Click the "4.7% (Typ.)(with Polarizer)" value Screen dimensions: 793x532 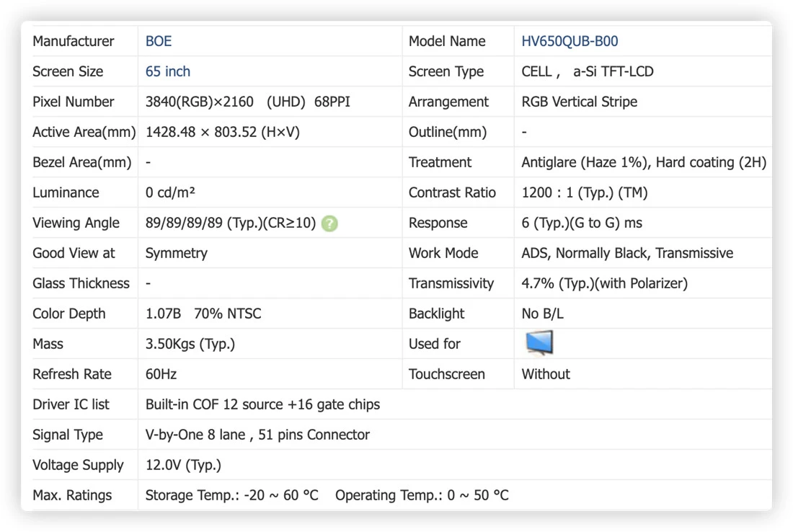coord(604,283)
